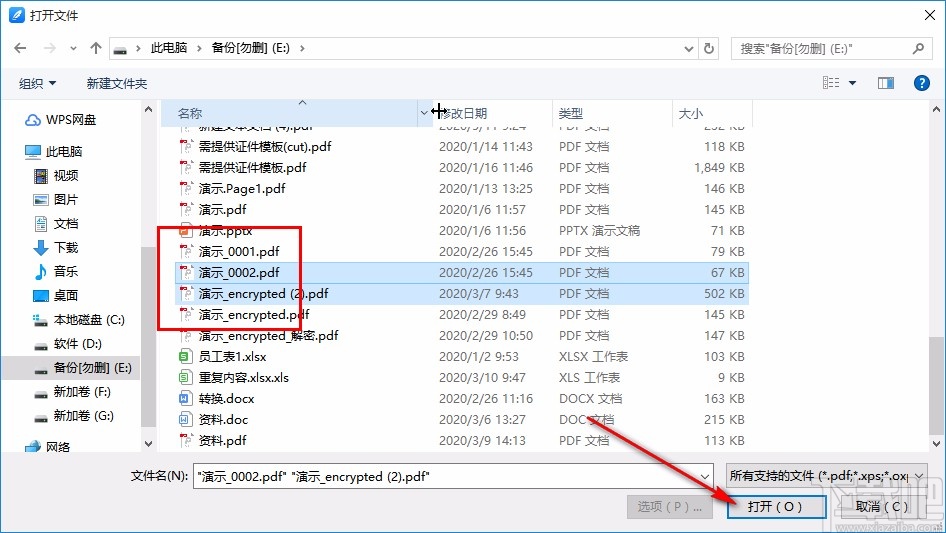Click the 演示.pptx presentation icon
Screen dimensions: 946x533
point(185,231)
